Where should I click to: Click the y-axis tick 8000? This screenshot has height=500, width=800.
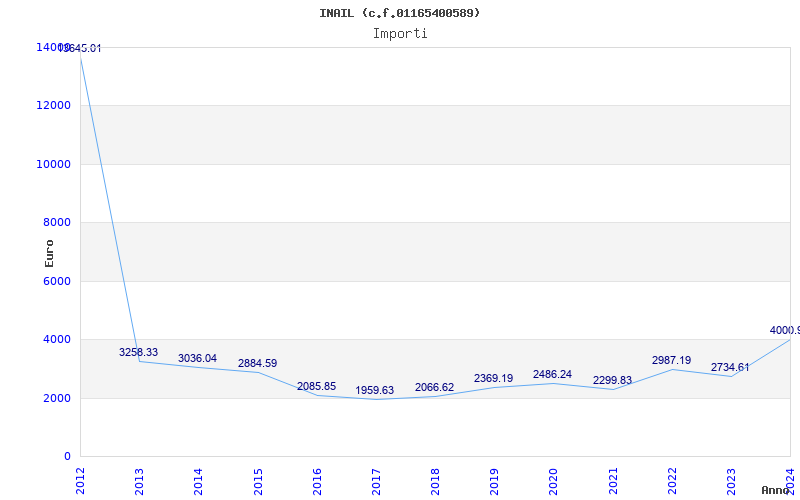[57, 222]
